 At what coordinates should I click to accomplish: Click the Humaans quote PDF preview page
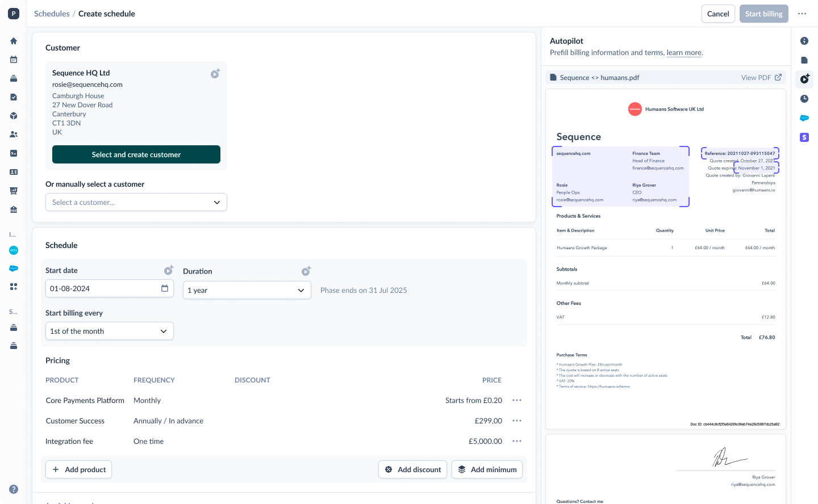tap(666, 259)
